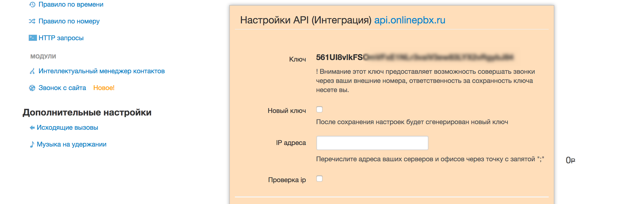Click the API key text starting 561UI8
The width and height of the screenshot is (644, 204).
click(415, 57)
